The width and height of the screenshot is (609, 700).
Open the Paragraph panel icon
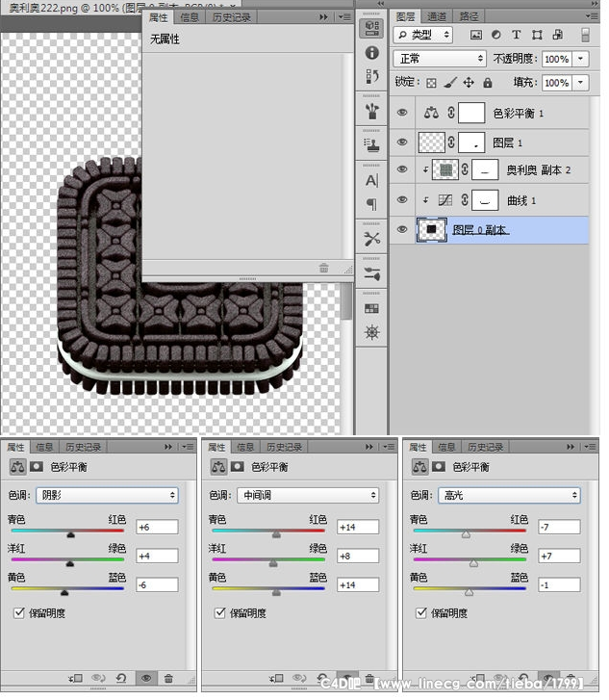(x=371, y=204)
